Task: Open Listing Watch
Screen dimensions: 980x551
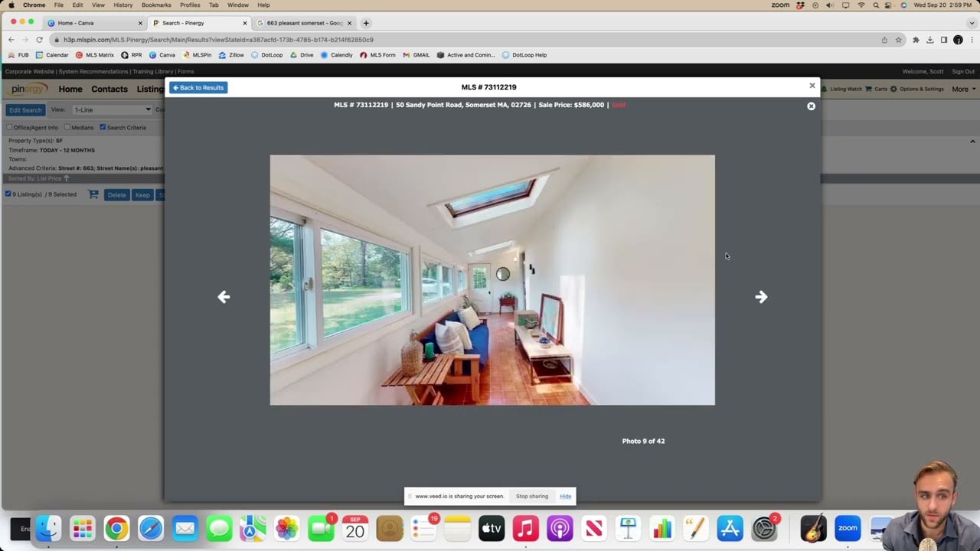Action: pos(841,89)
